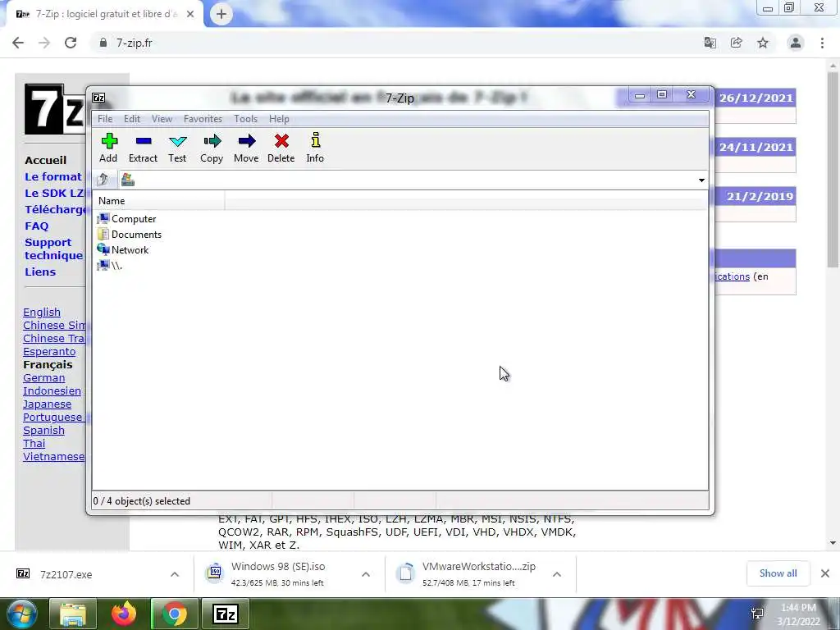Open the Edit menu
Screen dimensions: 840x630
132,119
